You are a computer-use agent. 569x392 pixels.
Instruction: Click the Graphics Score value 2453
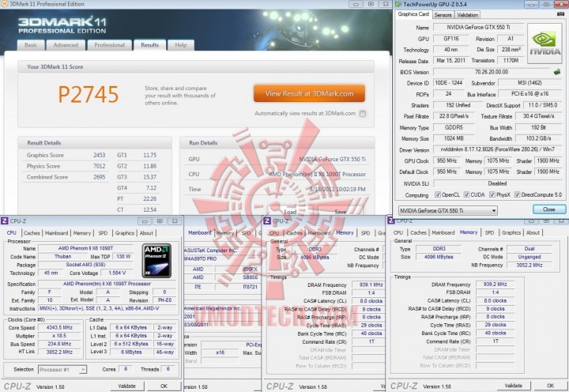tap(99, 155)
